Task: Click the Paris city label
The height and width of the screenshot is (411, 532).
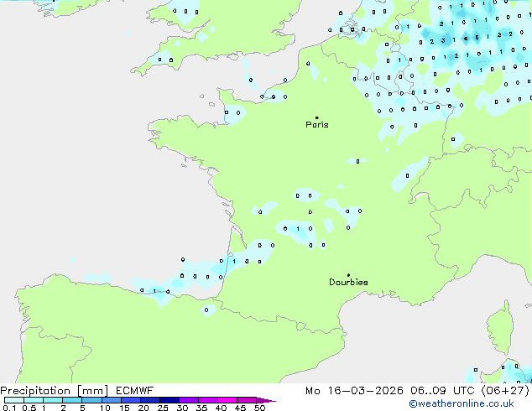Action: (x=317, y=125)
